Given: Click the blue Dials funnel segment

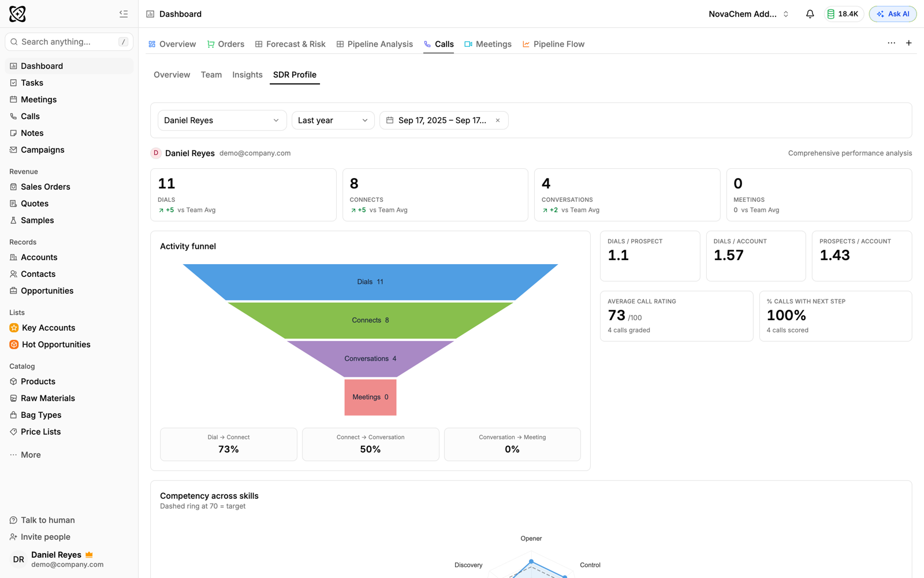Looking at the screenshot, I should pos(370,282).
